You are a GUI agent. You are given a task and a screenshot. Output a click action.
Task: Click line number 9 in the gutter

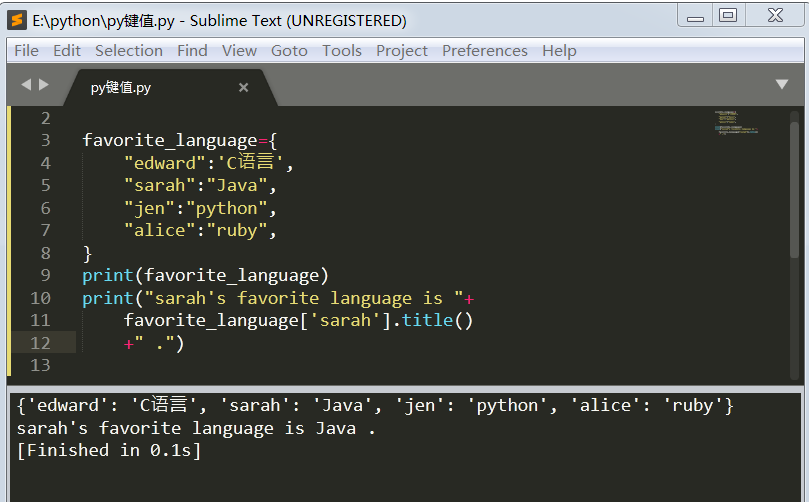coord(45,275)
